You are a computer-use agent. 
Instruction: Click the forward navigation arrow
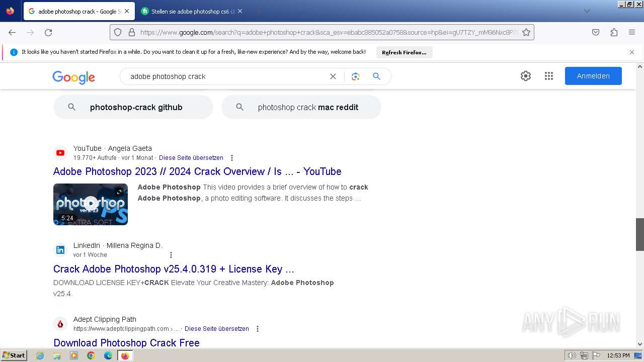pyautogui.click(x=30, y=32)
